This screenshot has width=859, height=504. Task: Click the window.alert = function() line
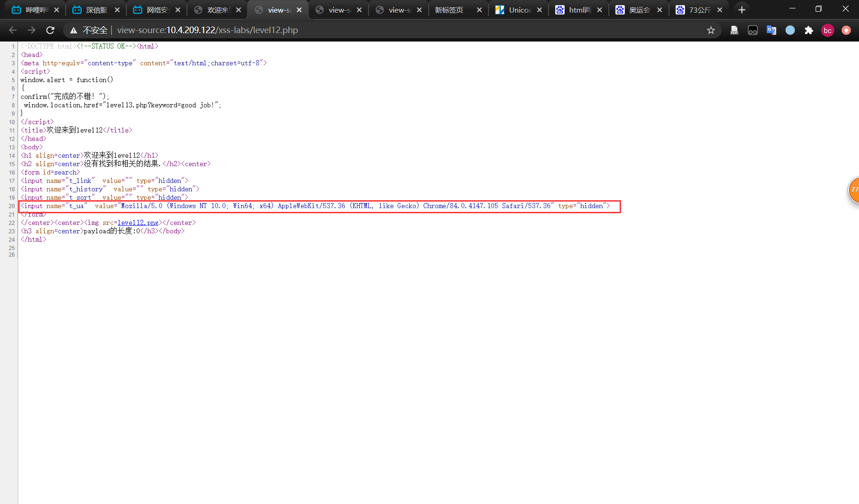coord(67,80)
